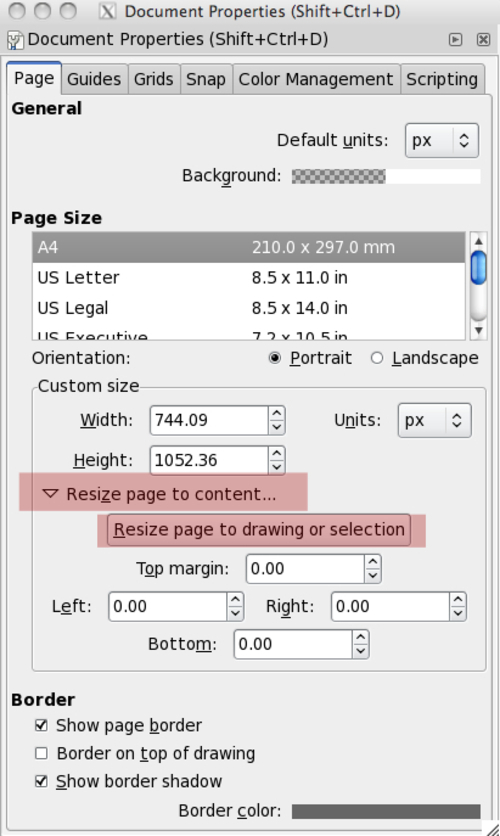Click page size list scroll up arrow
The height and width of the screenshot is (836, 500).
click(x=479, y=241)
